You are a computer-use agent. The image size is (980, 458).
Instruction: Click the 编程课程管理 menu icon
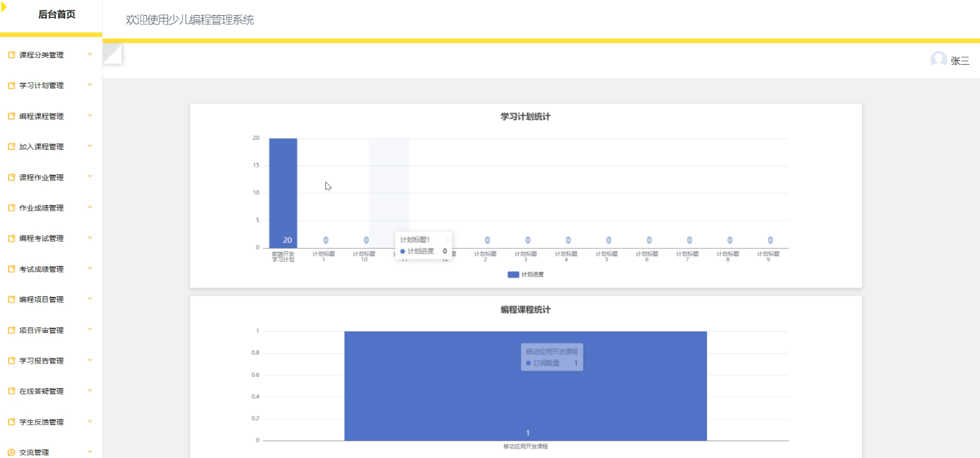pos(11,116)
